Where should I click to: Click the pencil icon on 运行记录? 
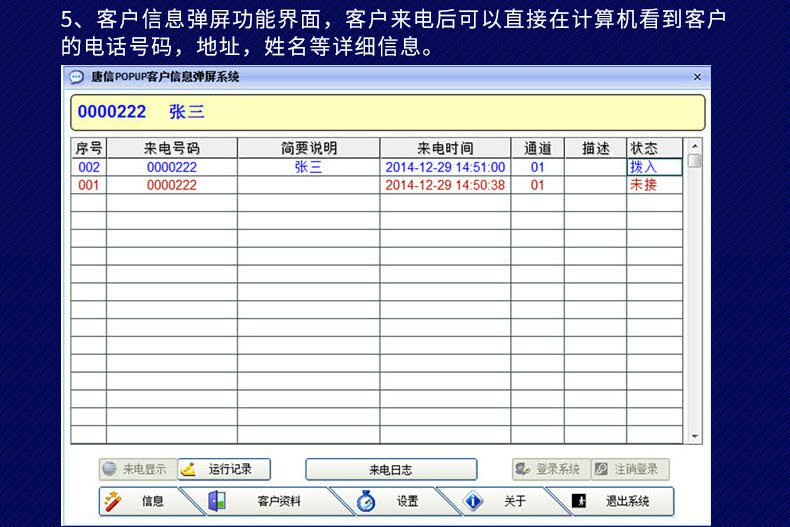(x=188, y=470)
